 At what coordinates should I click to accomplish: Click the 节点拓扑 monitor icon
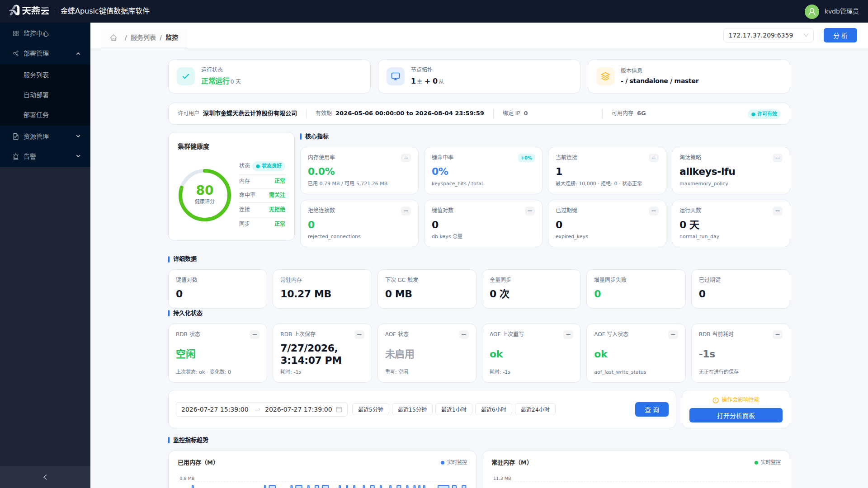396,76
